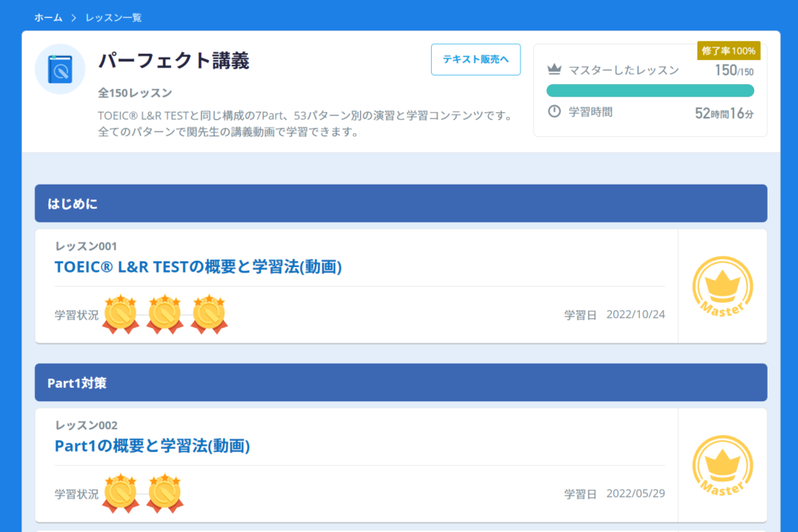The image size is (798, 532).
Task: Click second medal in Lesson 002 study status
Action: point(164,493)
